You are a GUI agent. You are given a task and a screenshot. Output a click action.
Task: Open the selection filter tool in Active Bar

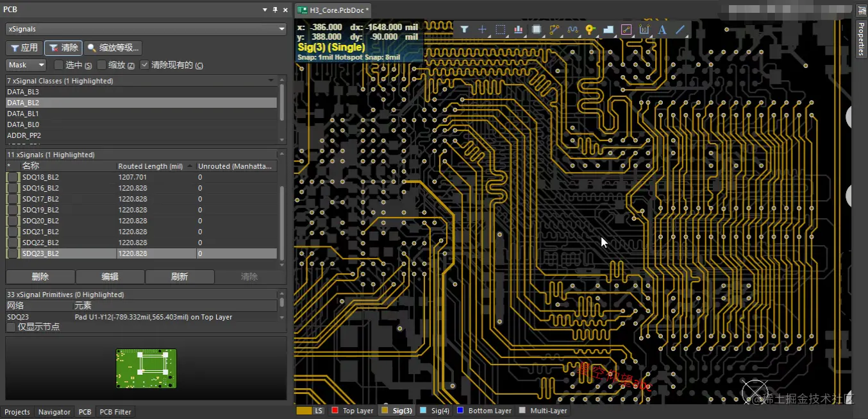point(465,30)
